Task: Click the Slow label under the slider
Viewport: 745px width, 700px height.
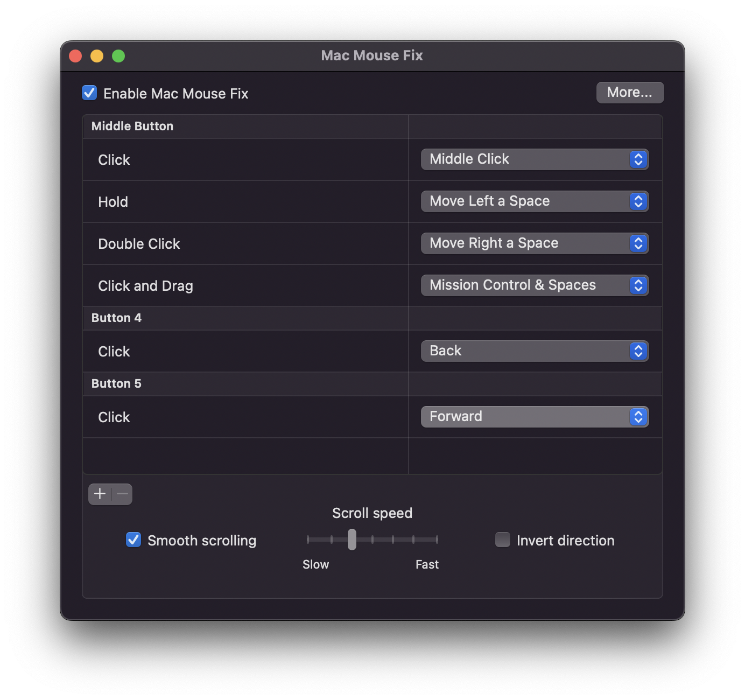Action: (315, 564)
